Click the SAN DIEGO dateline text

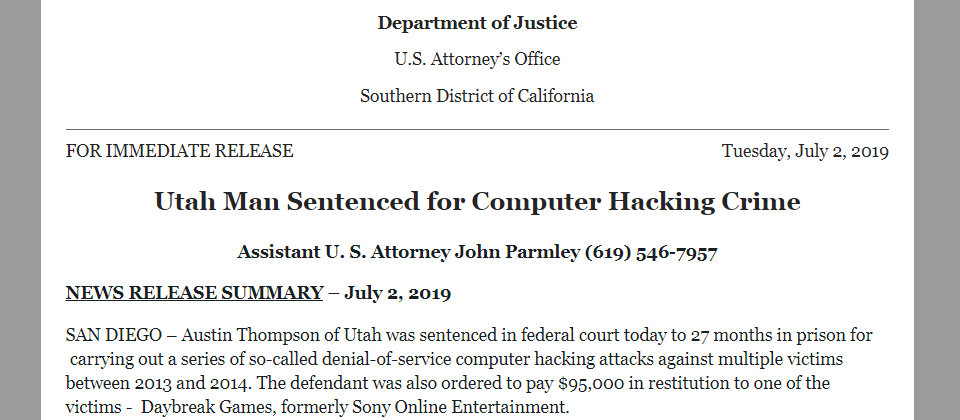[114, 336]
